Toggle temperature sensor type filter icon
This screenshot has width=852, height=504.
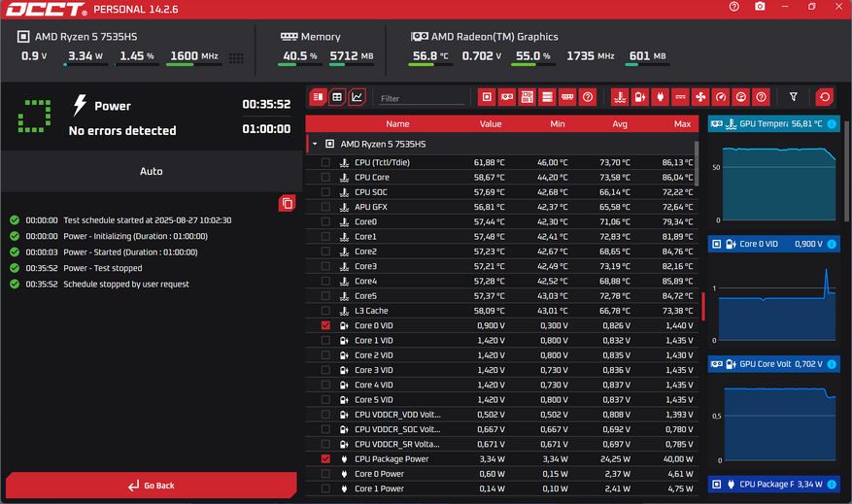[x=620, y=97]
